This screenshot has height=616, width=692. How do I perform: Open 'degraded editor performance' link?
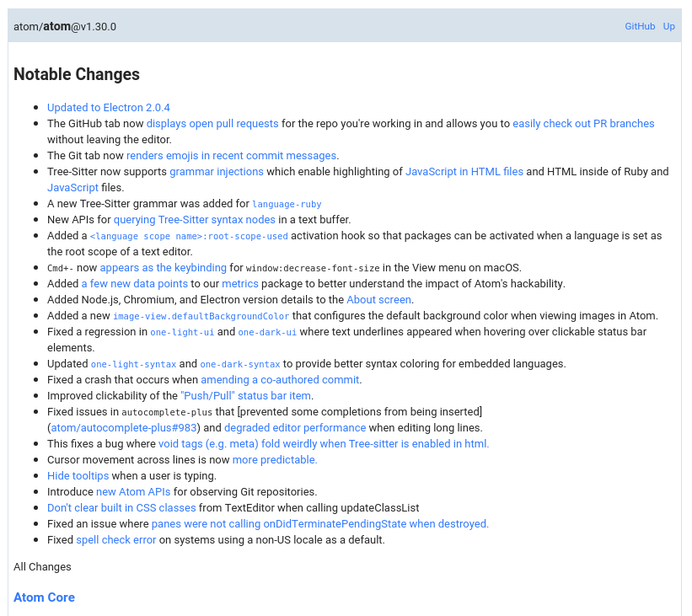(x=295, y=428)
